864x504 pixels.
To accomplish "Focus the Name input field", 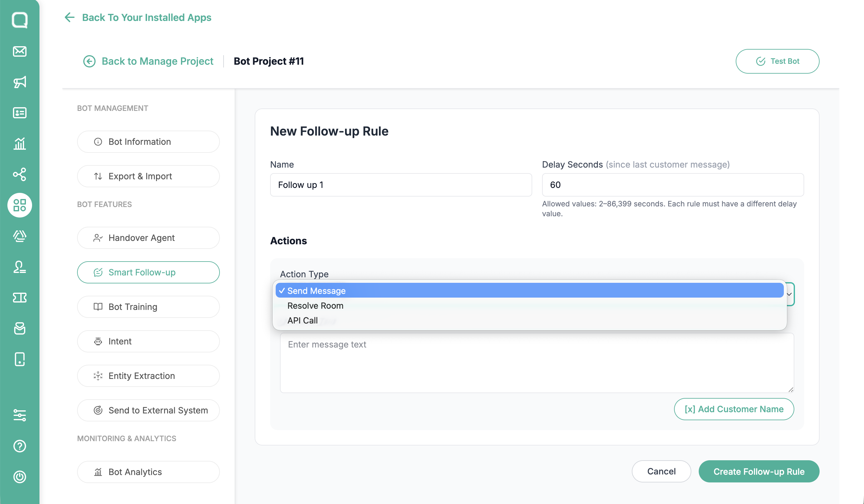I will tap(401, 185).
